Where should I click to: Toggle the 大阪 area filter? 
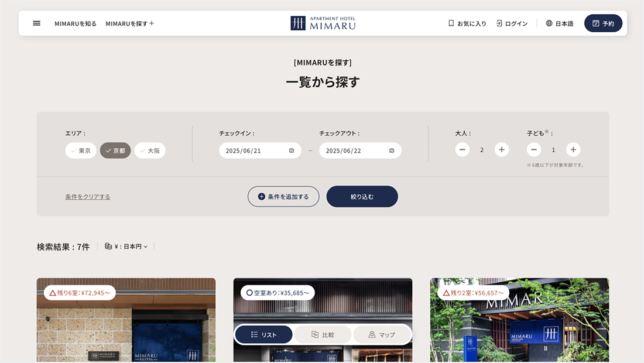(150, 150)
